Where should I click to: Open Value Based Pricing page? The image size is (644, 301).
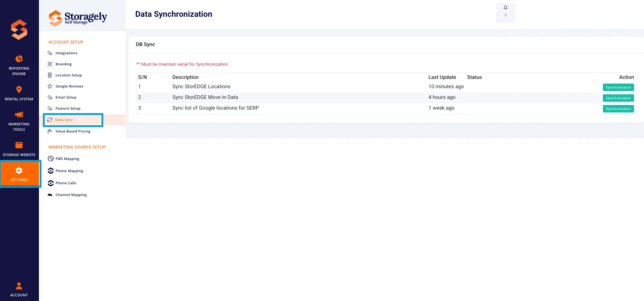pyautogui.click(x=73, y=131)
